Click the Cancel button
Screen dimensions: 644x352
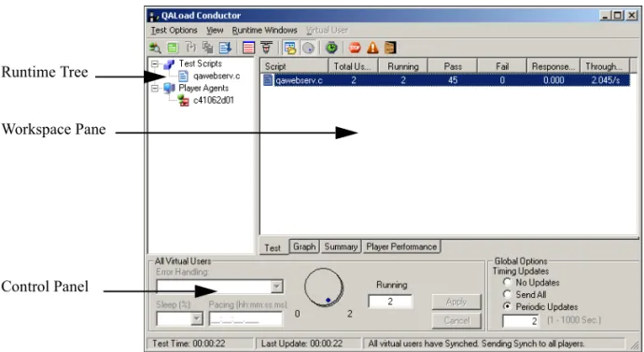(456, 320)
